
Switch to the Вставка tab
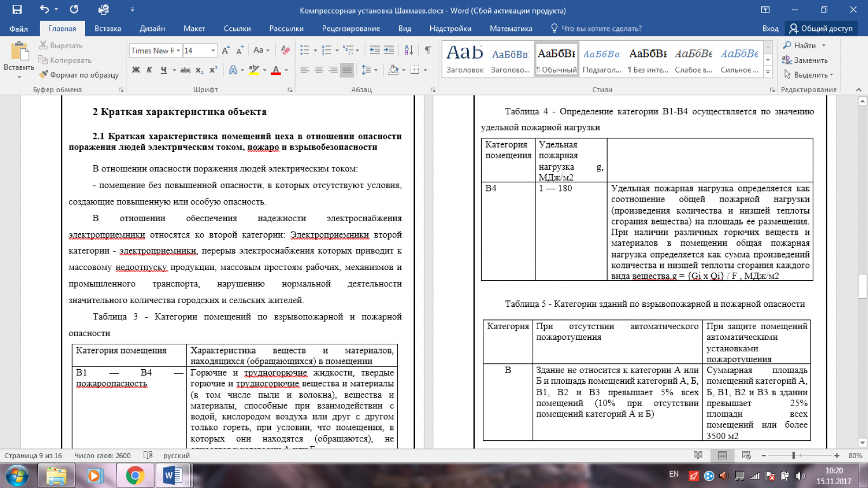[108, 29]
